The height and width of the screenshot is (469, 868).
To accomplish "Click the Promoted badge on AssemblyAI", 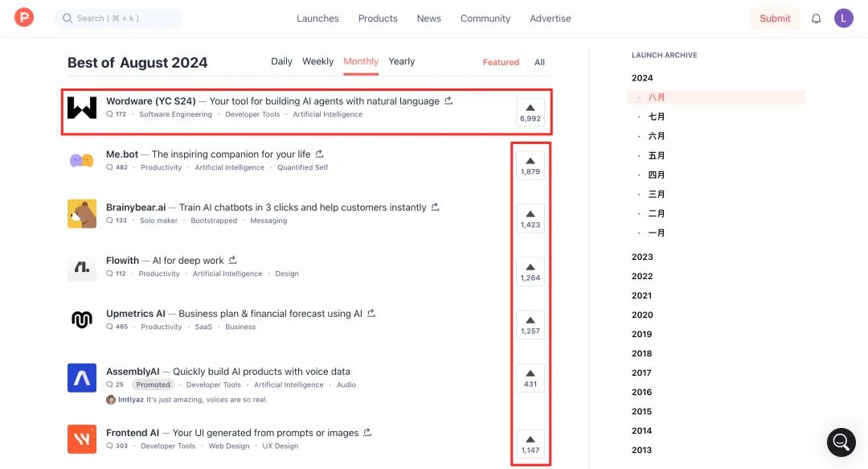I will pos(154,385).
